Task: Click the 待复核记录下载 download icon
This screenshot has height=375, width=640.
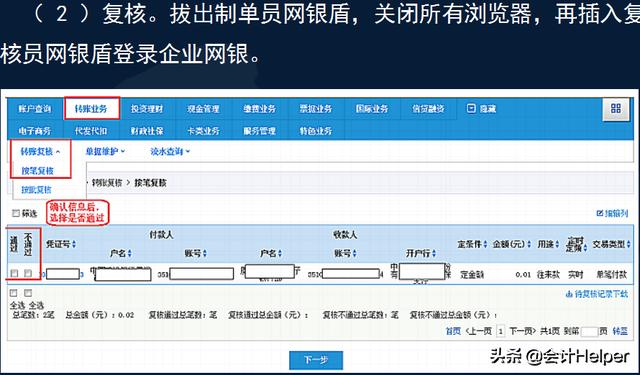Action: [x=569, y=294]
